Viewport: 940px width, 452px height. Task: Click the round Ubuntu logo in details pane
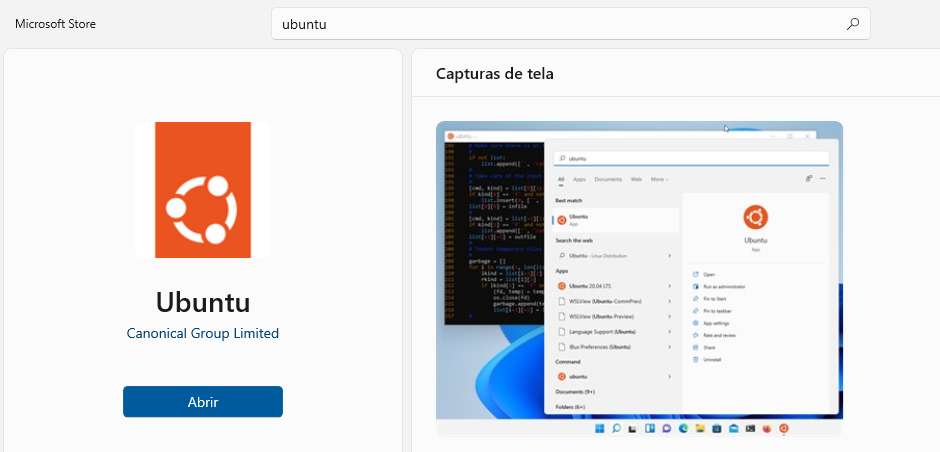coord(755,217)
